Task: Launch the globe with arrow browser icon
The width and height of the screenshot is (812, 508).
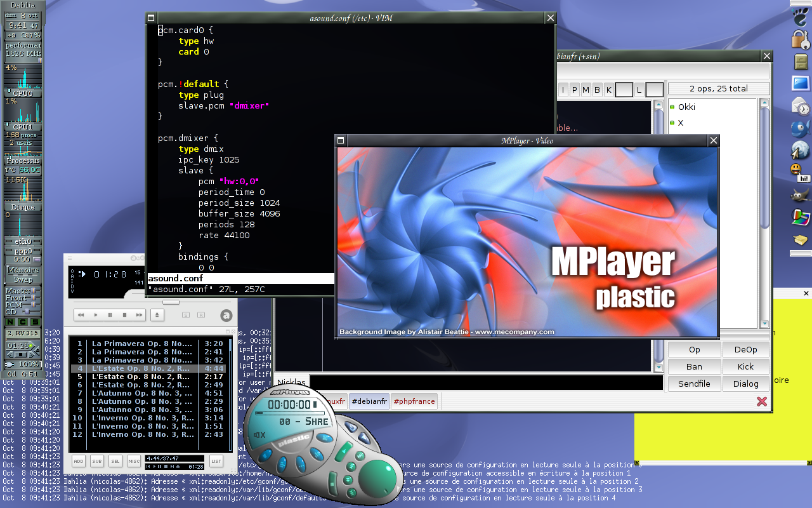Action: click(800, 150)
